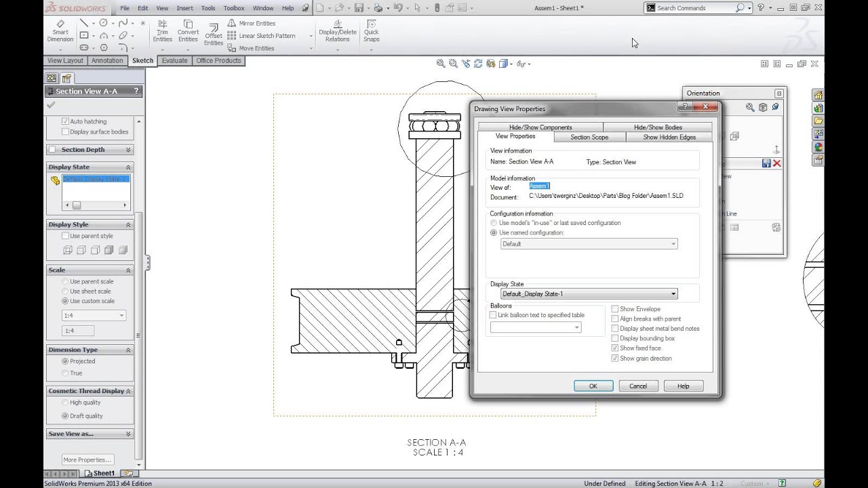Click Move Entities tool
Screen dimensions: 868x488
coord(251,48)
